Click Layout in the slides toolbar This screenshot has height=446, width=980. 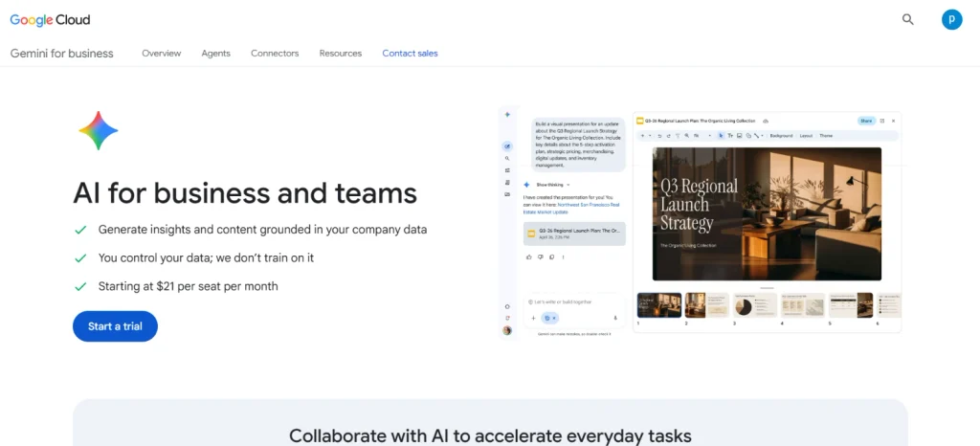click(x=806, y=136)
